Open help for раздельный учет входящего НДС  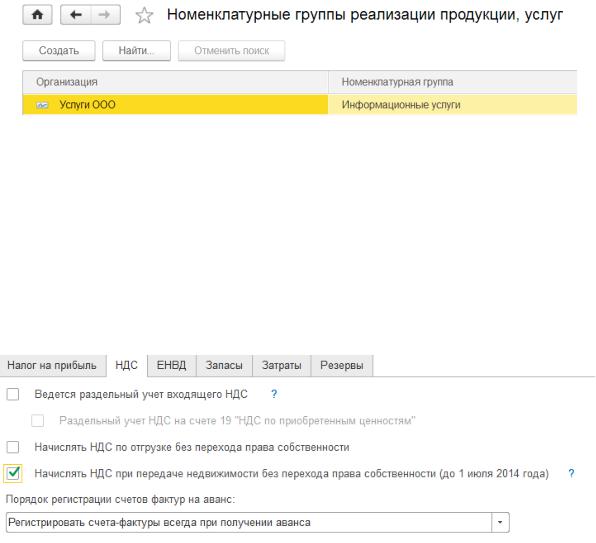tap(274, 394)
